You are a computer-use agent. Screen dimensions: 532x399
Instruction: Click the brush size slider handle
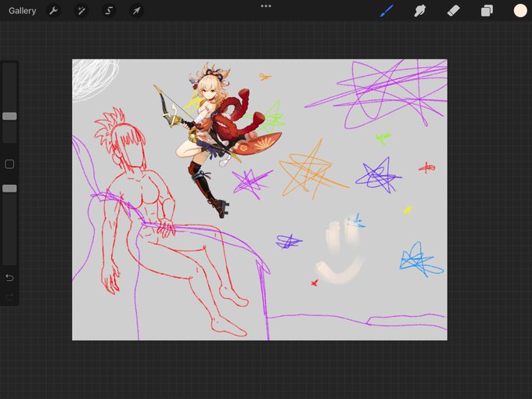pyautogui.click(x=9, y=116)
